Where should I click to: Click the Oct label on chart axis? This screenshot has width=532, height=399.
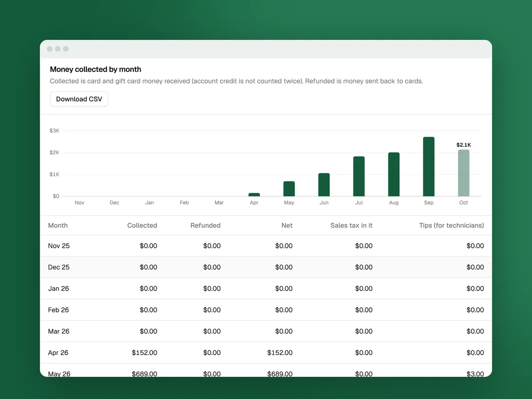coord(464,203)
